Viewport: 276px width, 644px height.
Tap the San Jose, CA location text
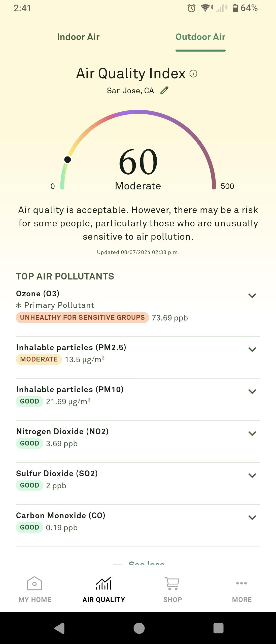point(130,91)
